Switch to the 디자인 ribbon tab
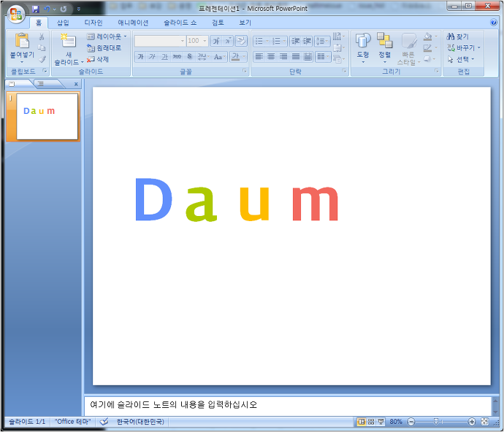The height and width of the screenshot is (432, 504). pos(93,23)
